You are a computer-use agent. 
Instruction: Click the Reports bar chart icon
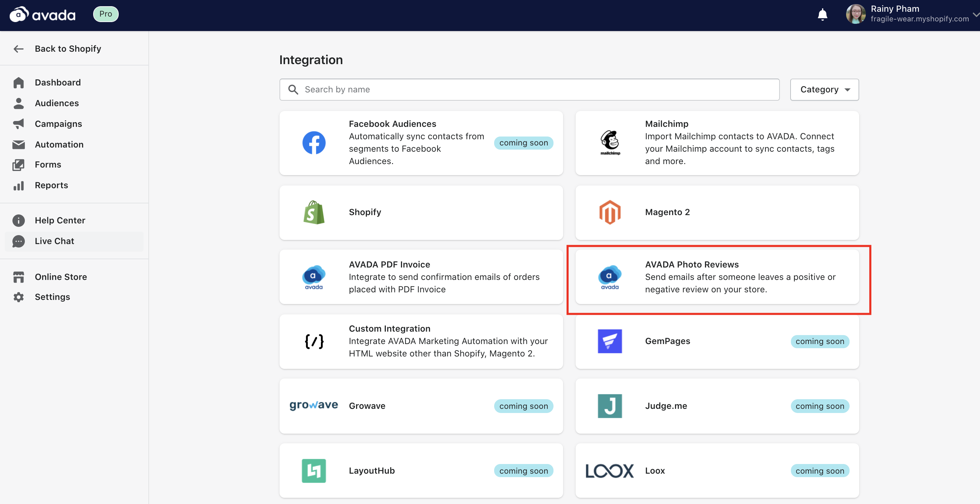tap(18, 185)
